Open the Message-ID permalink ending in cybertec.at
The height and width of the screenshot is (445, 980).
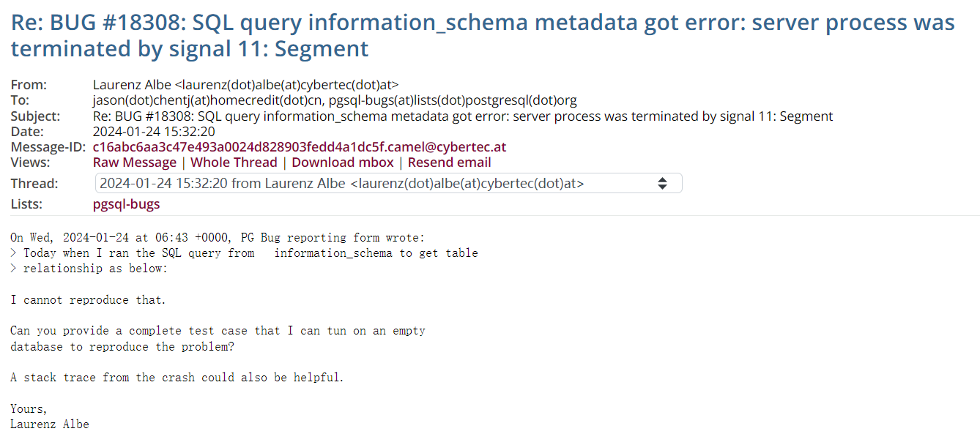(299, 147)
